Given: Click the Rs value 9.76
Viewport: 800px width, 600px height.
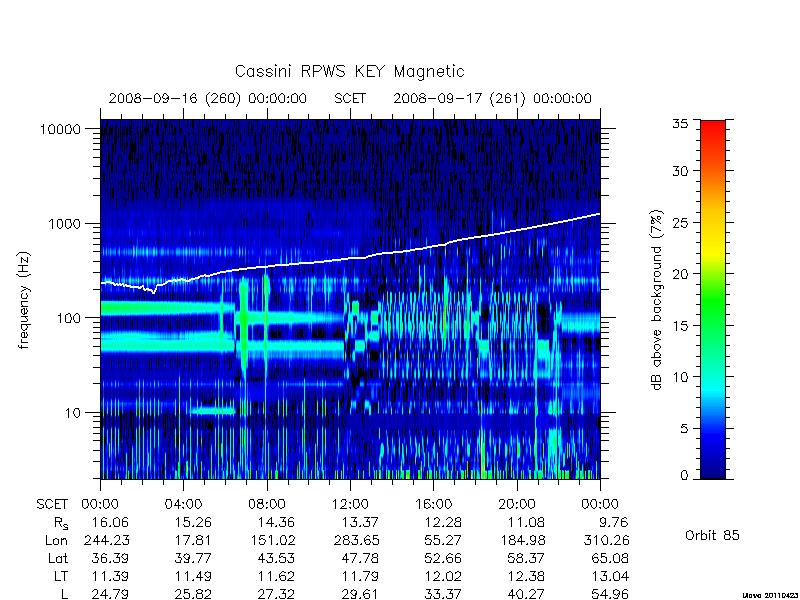Looking at the screenshot, I should coord(614,522).
